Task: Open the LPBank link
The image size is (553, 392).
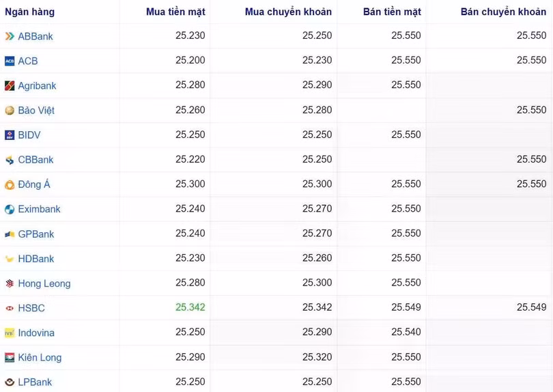Action: (35, 382)
